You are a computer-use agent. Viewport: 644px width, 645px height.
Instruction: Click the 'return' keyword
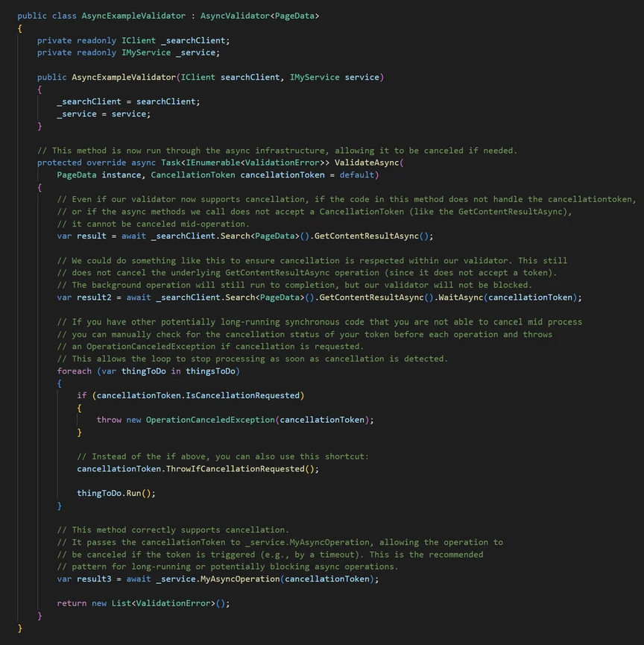tap(72, 603)
